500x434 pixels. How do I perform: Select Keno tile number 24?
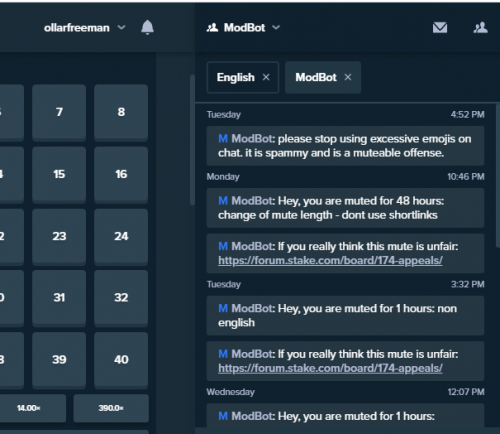click(x=121, y=236)
